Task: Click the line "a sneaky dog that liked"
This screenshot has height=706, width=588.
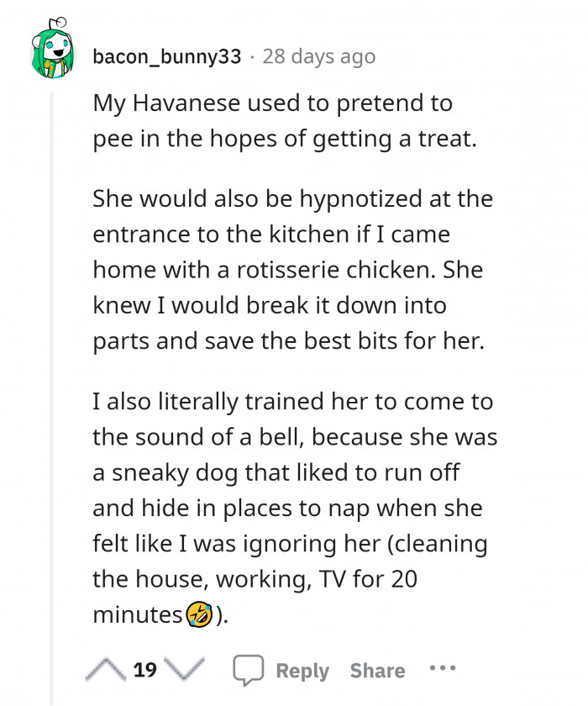Action: pyautogui.click(x=274, y=472)
